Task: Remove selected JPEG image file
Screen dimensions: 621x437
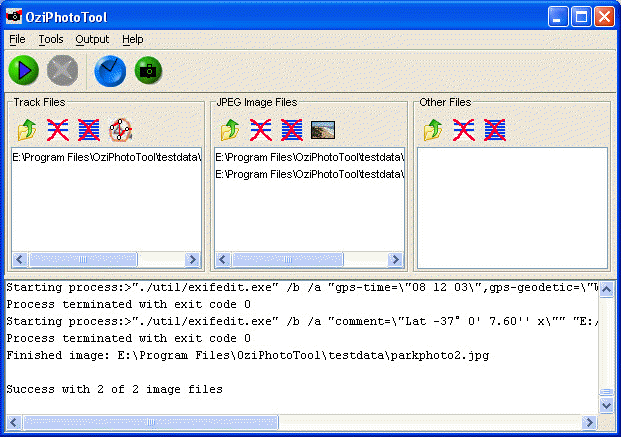Action: (x=261, y=130)
